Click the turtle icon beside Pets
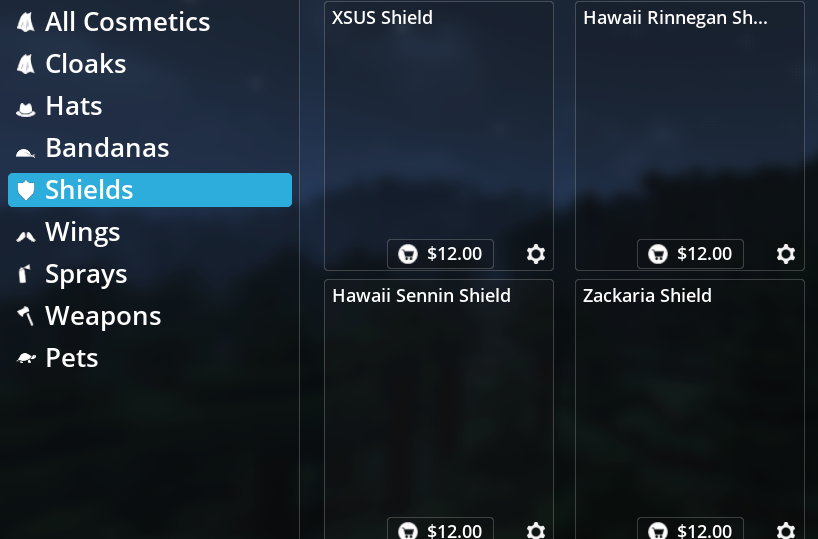818x539 pixels. point(26,358)
